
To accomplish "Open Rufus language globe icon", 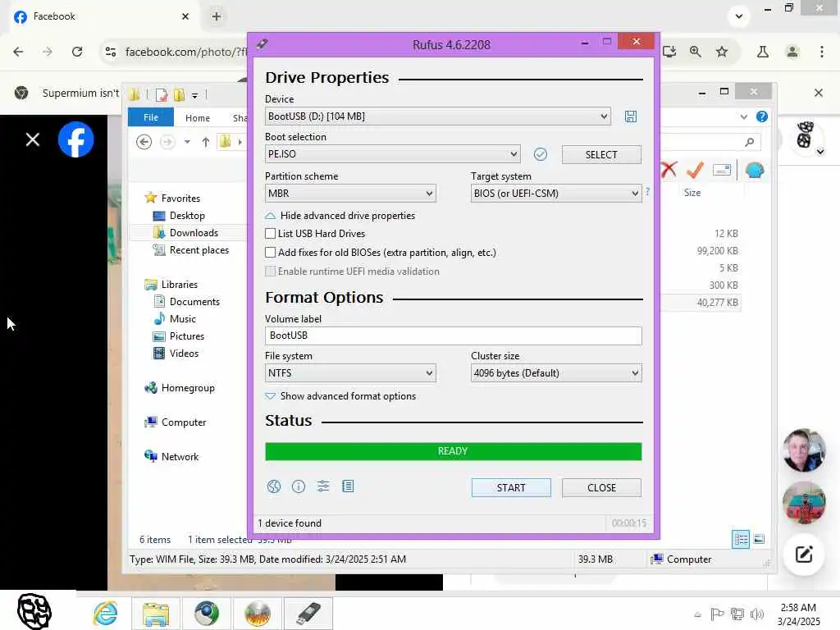I will [x=274, y=486].
